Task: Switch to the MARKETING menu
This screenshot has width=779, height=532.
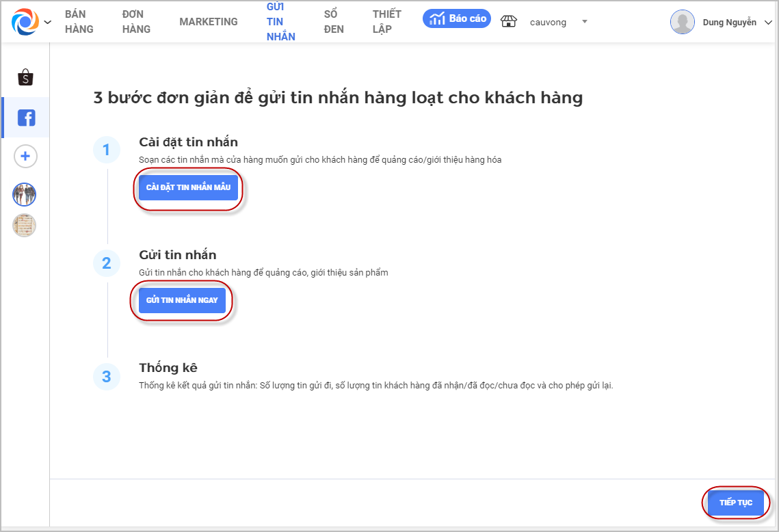Action: pos(209,22)
